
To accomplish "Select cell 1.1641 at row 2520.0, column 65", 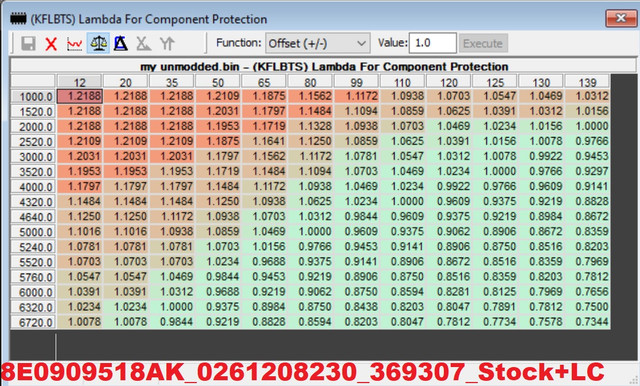I will (264, 142).
